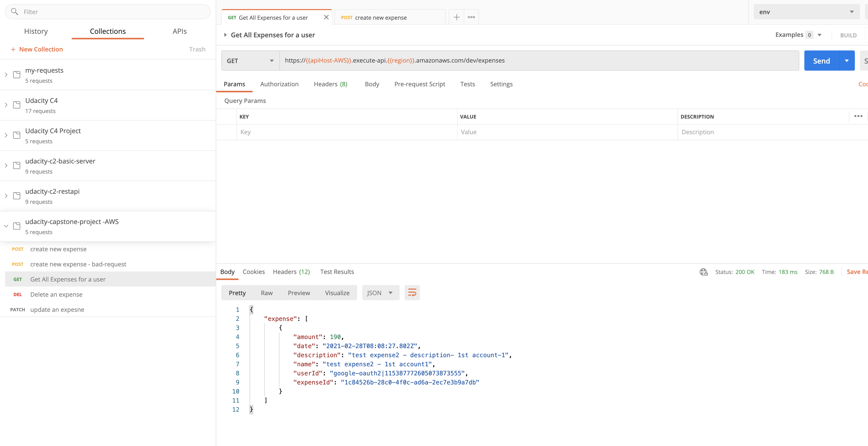Click the Filter search magnifier icon

pos(14,12)
